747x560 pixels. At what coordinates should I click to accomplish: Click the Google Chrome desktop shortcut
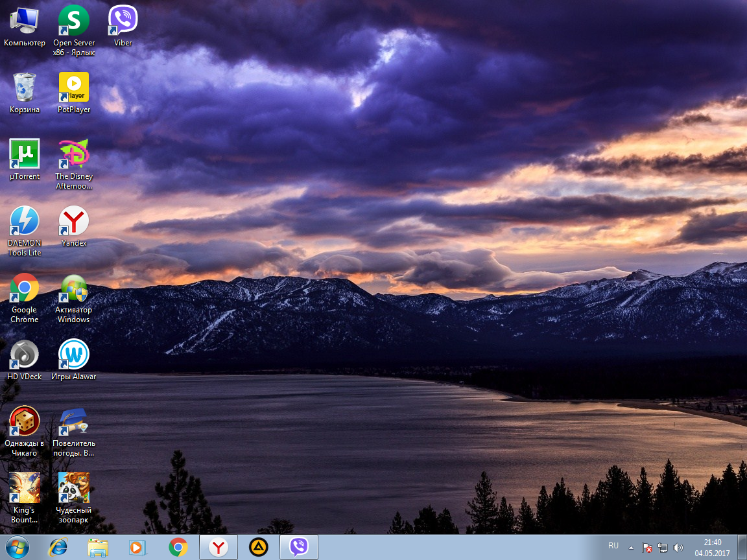tap(25, 288)
